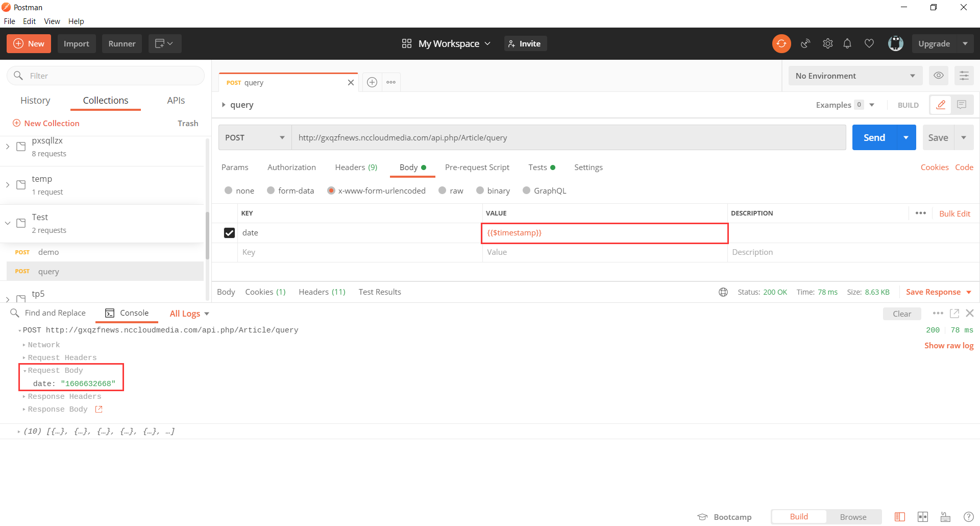Open a new request tab with plus icon
The width and height of the screenshot is (980, 526).
click(x=372, y=82)
